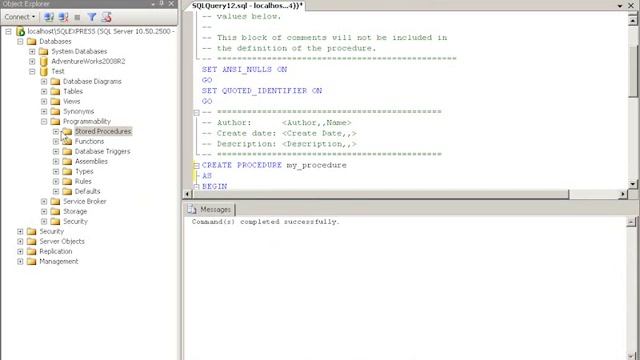This screenshot has height=360, width=640.
Task: Click the Views folder icon
Action: coord(55,101)
